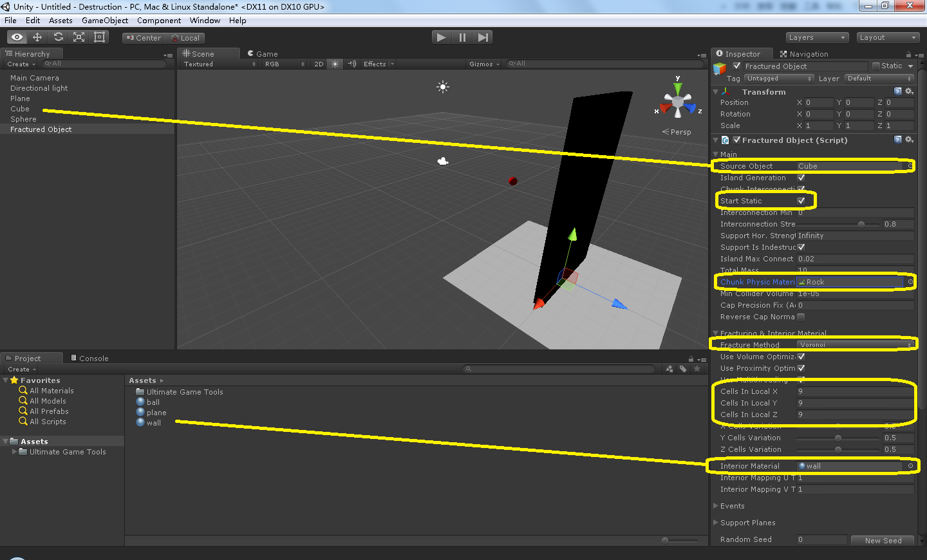Select the Rotate tool
This screenshot has width=927, height=560.
(58, 37)
